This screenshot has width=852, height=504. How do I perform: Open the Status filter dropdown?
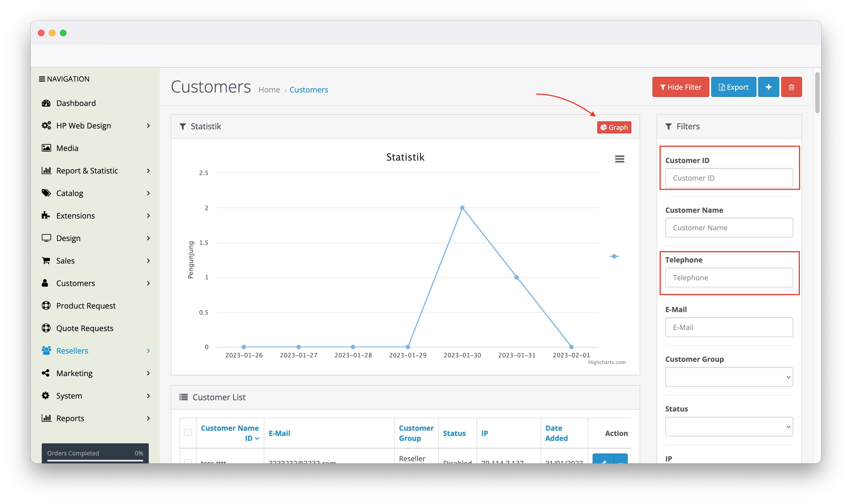click(728, 427)
